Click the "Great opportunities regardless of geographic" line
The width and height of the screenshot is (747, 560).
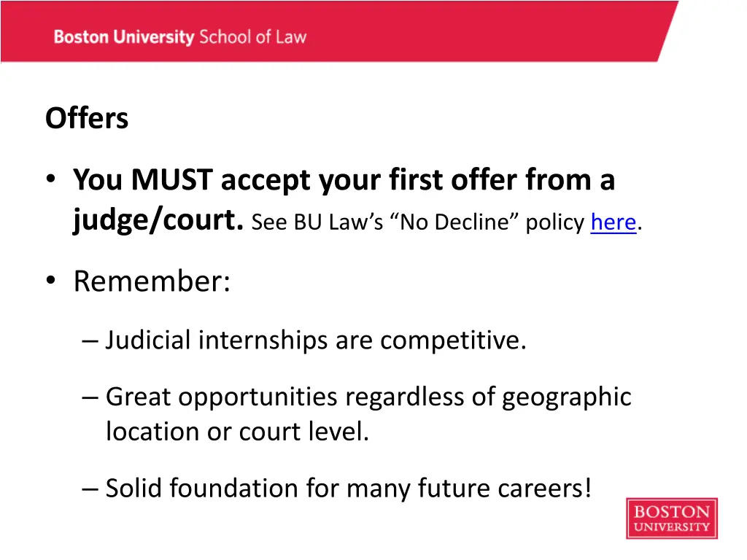(x=368, y=397)
